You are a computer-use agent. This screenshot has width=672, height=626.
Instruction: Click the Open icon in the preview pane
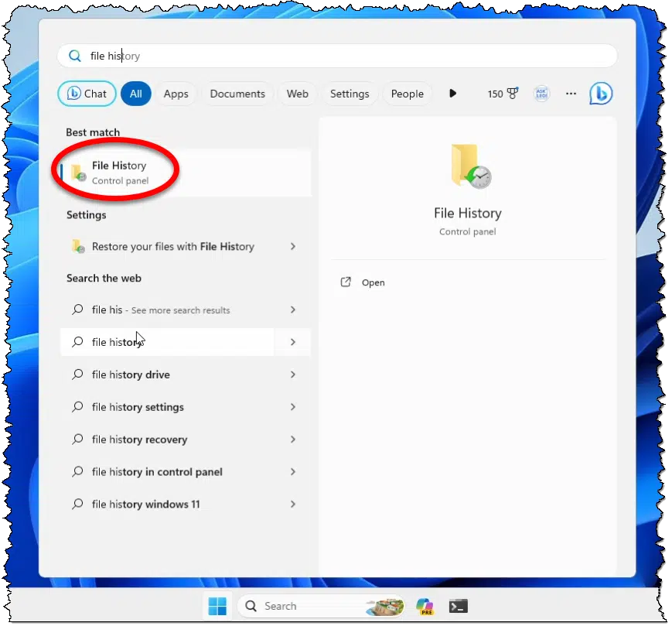(346, 282)
